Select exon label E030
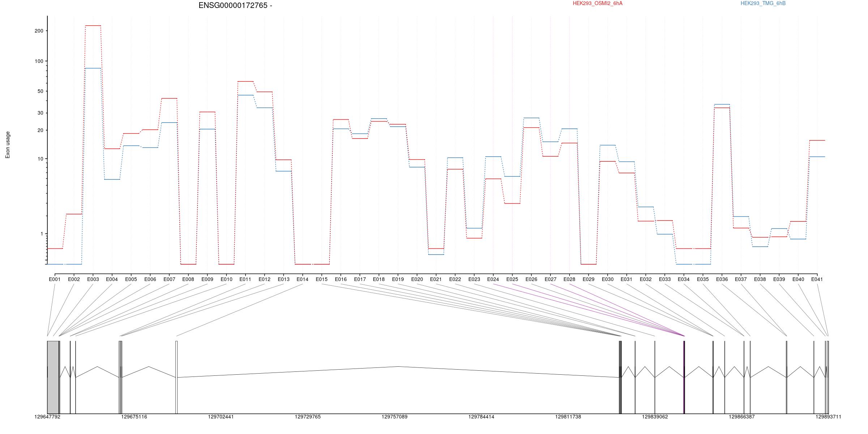Screen dimensions: 868x434 click(608, 279)
